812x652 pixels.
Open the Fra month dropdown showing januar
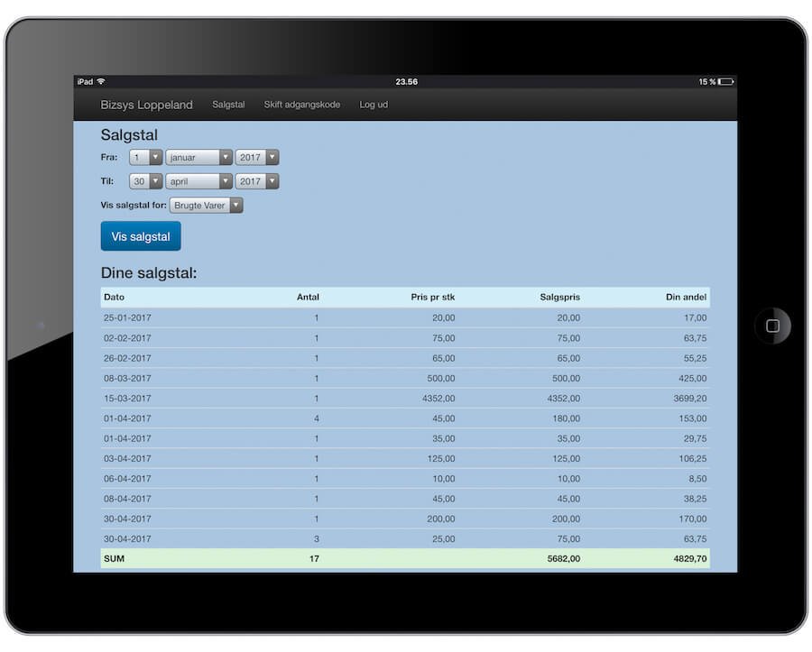coord(198,157)
